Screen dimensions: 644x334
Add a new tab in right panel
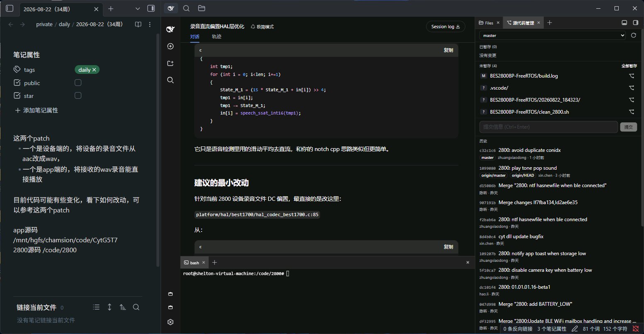[x=549, y=23]
